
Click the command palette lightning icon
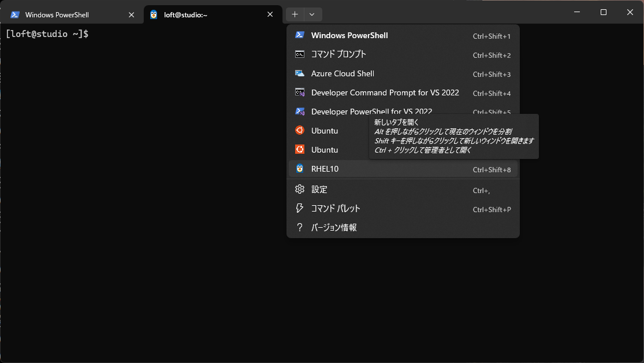(x=300, y=208)
